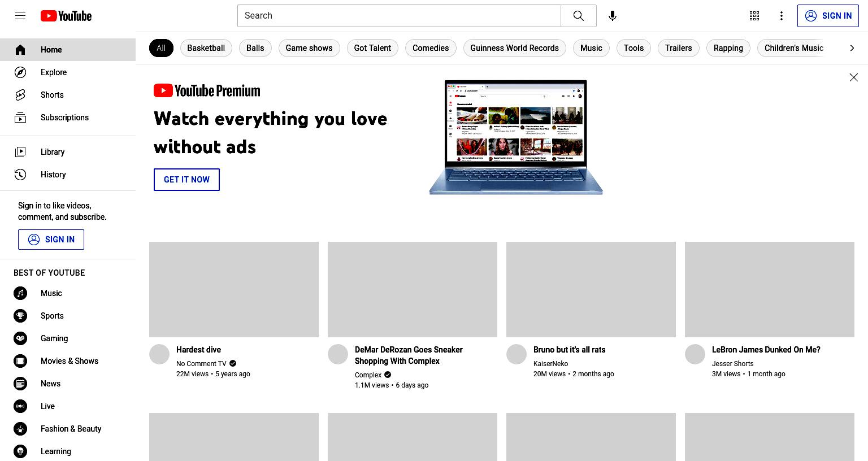Click the Library icon
This screenshot has height=461, width=868.
[x=20, y=152]
